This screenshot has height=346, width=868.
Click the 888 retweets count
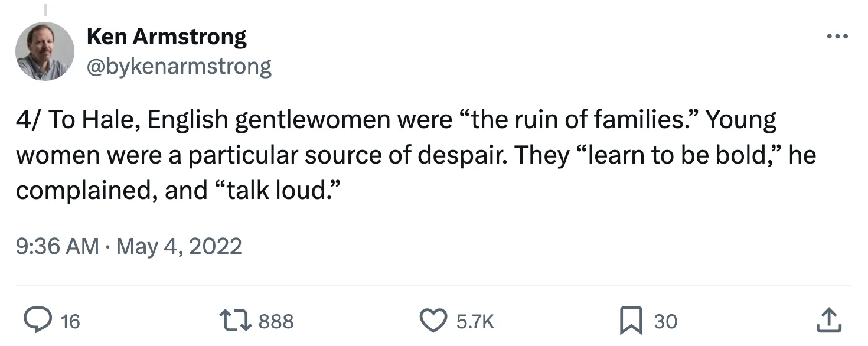(x=276, y=321)
